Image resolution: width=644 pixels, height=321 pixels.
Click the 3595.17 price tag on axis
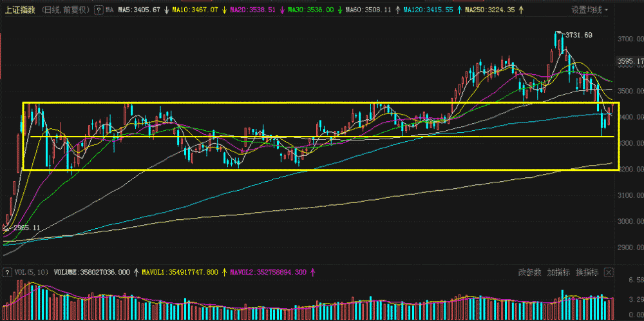click(630, 62)
